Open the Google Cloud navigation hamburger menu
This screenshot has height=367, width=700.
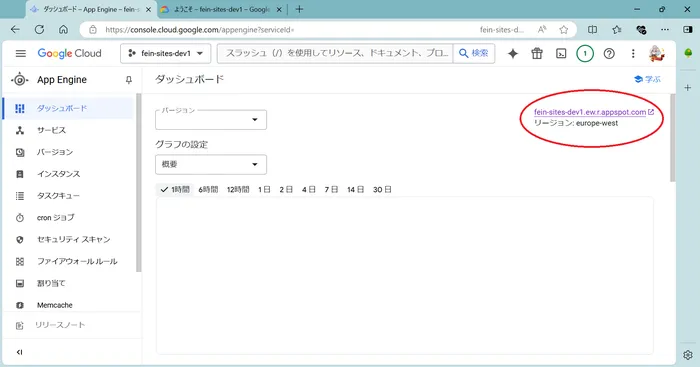[x=21, y=54]
